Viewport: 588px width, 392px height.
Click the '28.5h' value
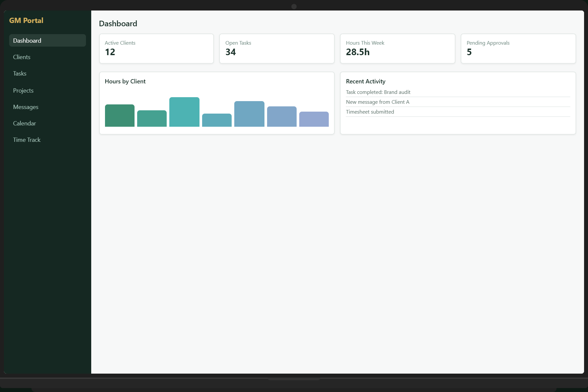pos(358,52)
